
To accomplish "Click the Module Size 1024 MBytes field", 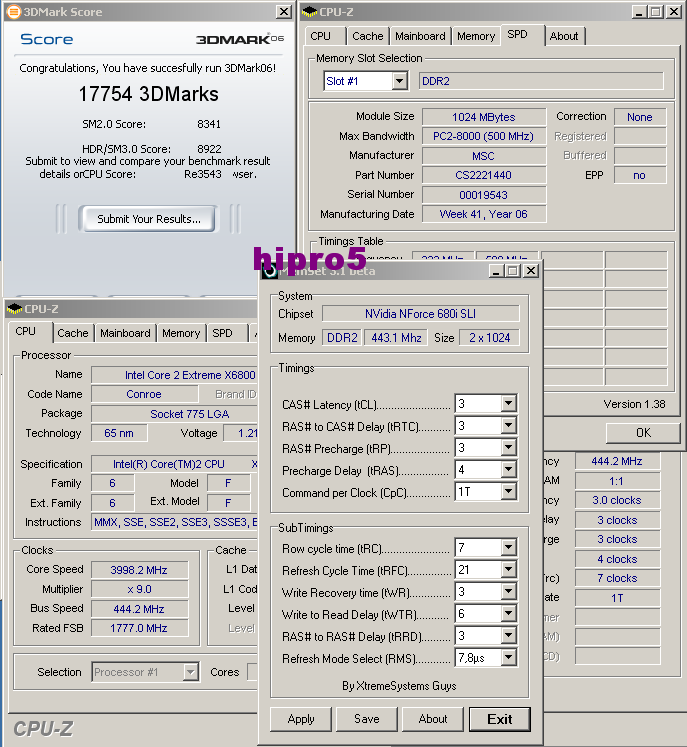I will [x=484, y=117].
